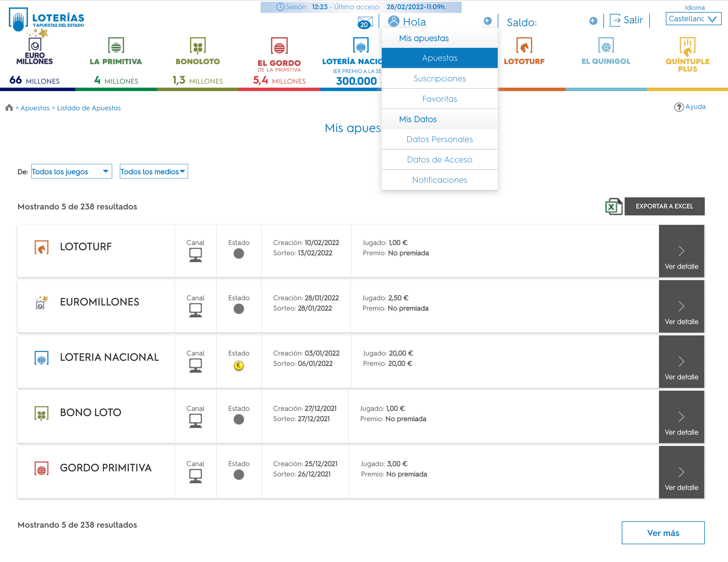728x562 pixels.
Task: Open the mail inbox with 20 messages
Action: 365,22
